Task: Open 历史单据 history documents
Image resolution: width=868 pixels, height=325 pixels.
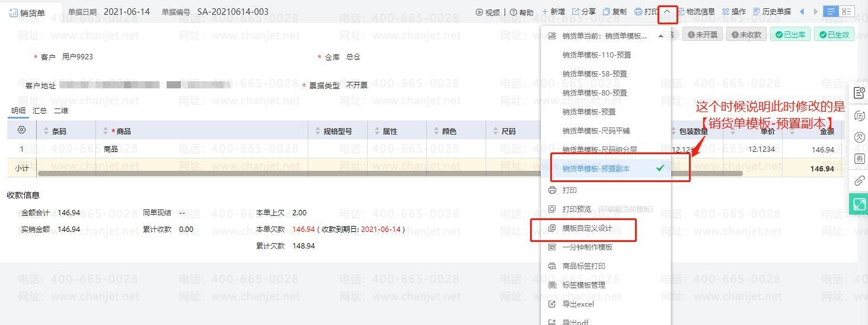Action: [772, 12]
